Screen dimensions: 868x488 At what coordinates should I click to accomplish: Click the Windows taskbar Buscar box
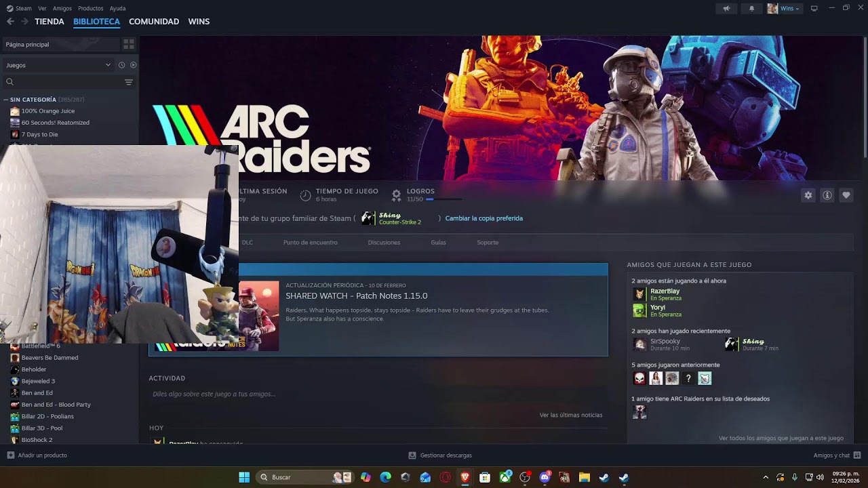[306, 477]
